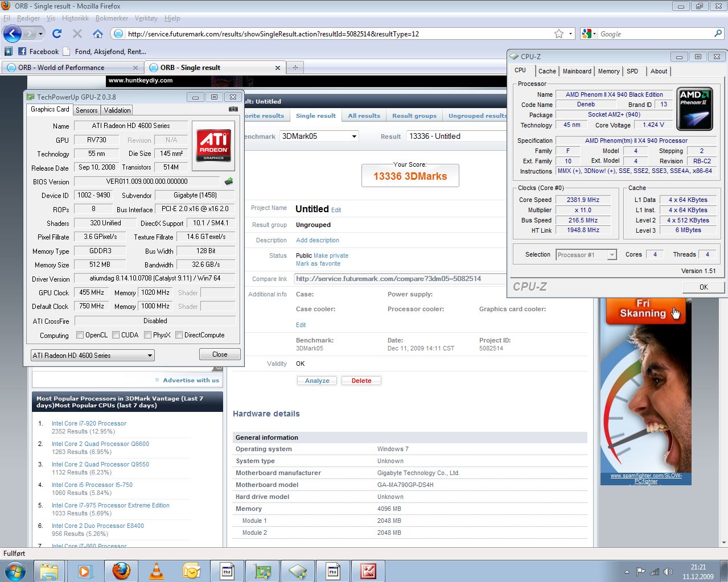Click the Google search input box
The width and height of the screenshot is (728, 582).
point(655,34)
